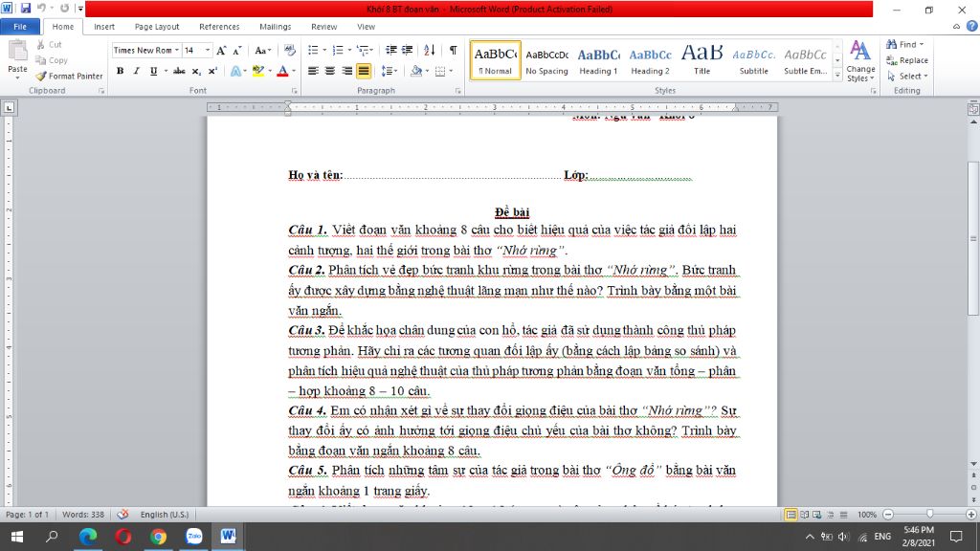Apply superscript formatting
Screen dimensions: 980x551
click(x=212, y=71)
